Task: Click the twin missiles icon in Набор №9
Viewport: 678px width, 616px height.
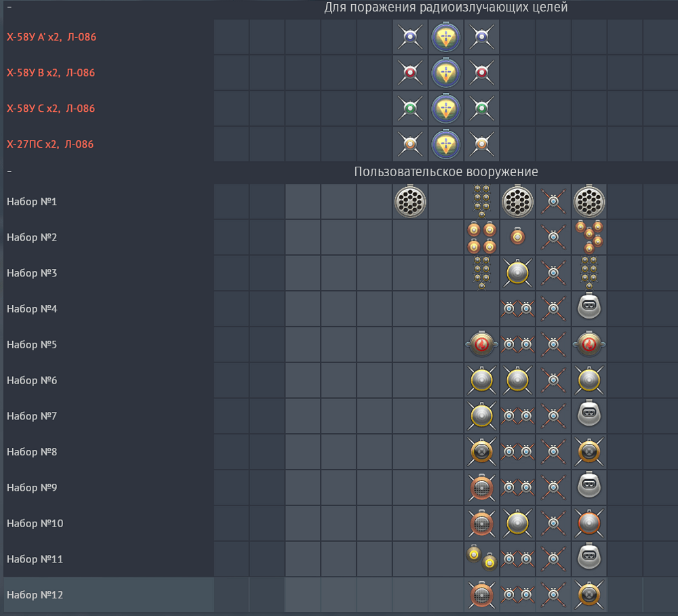Action: (x=517, y=488)
